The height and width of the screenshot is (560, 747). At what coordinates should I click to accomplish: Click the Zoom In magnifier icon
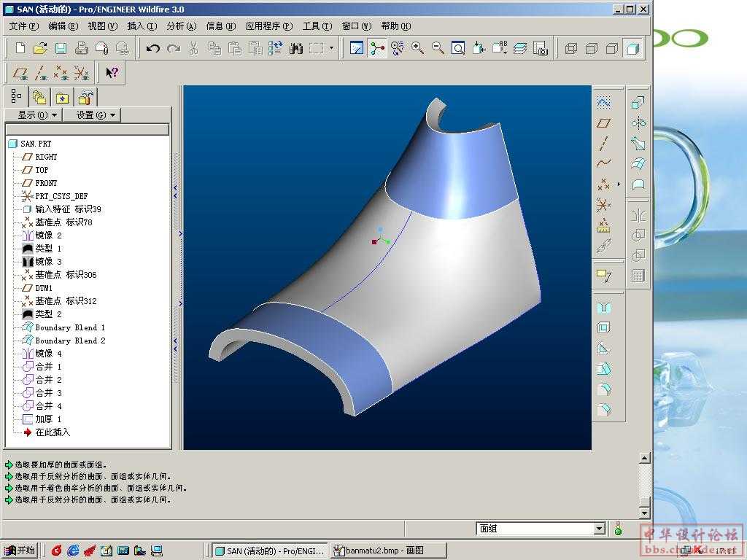coord(418,48)
